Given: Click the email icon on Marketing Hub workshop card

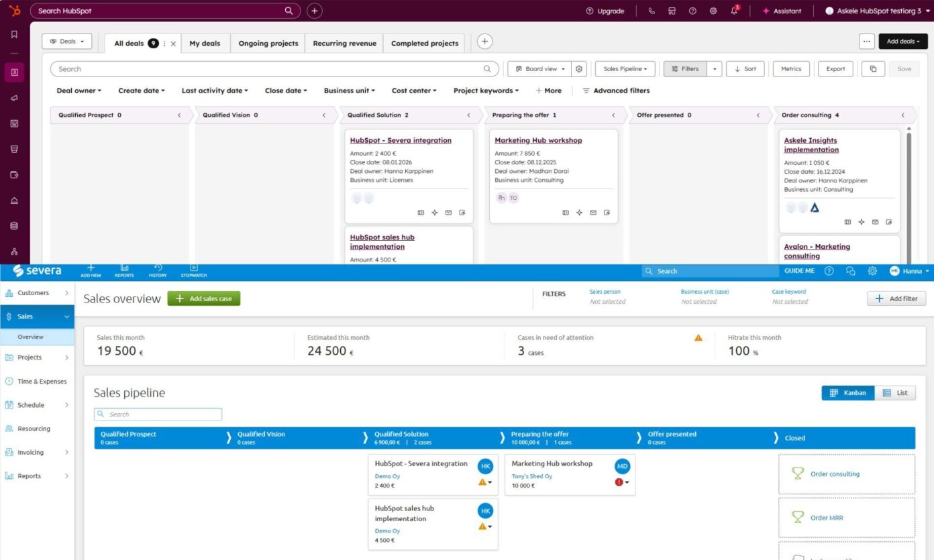Looking at the screenshot, I should tap(593, 213).
